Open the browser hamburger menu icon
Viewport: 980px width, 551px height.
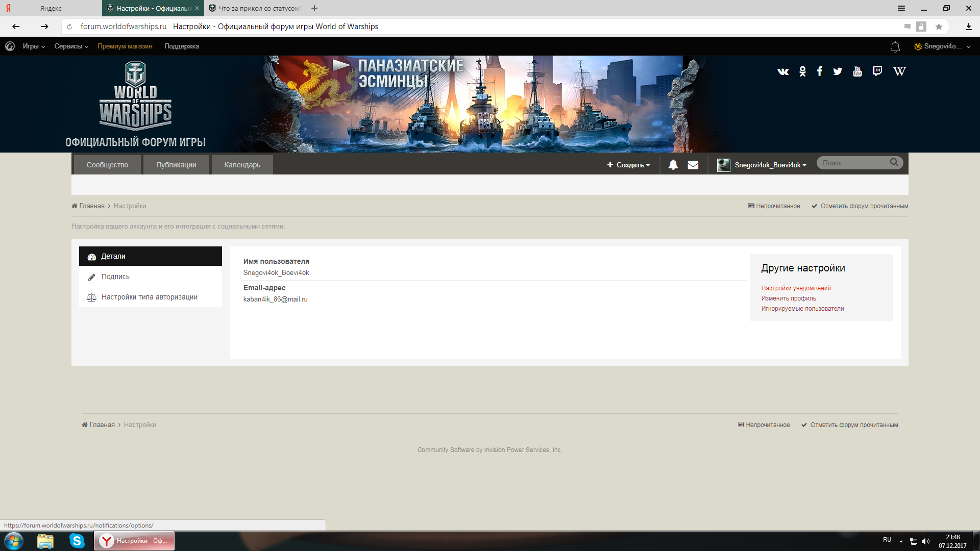[x=901, y=8]
